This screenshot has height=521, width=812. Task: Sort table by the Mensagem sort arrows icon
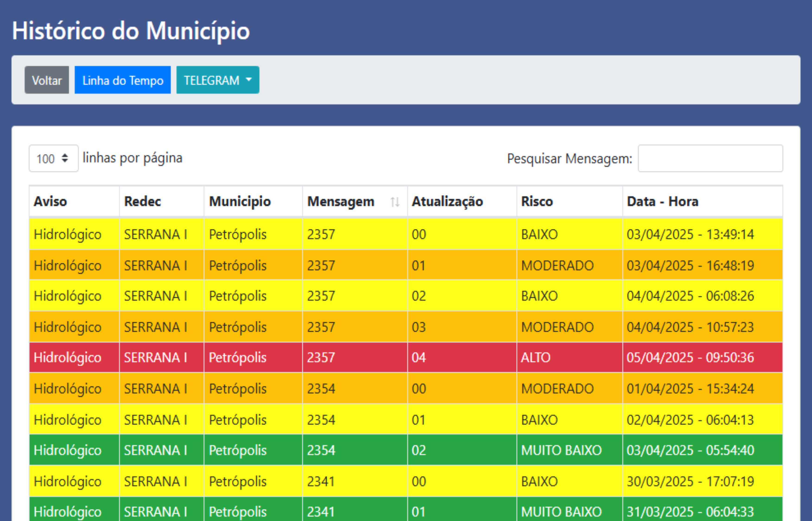[395, 202]
